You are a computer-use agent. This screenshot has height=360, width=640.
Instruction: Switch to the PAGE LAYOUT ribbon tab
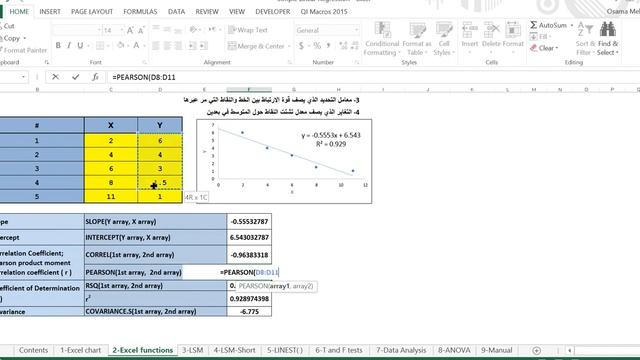pyautogui.click(x=92, y=11)
